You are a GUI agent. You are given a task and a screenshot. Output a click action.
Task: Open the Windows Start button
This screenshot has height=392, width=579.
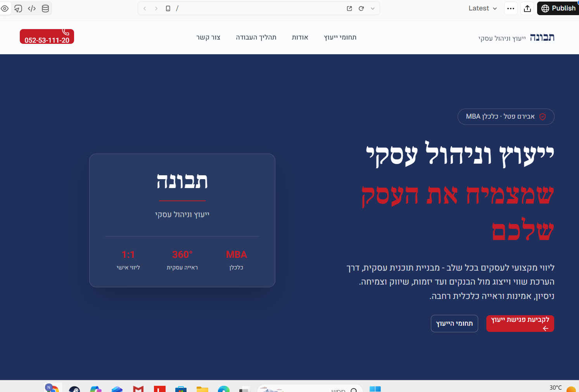click(375, 389)
